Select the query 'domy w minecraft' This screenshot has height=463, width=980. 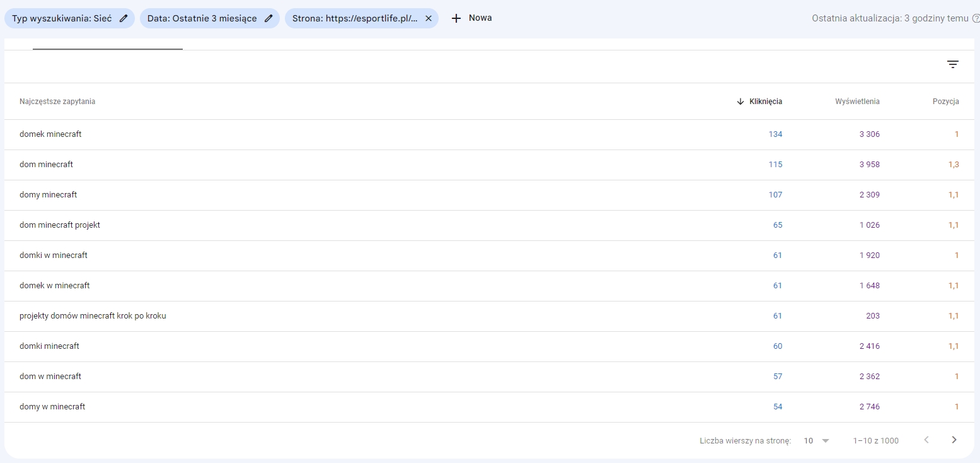click(x=52, y=407)
